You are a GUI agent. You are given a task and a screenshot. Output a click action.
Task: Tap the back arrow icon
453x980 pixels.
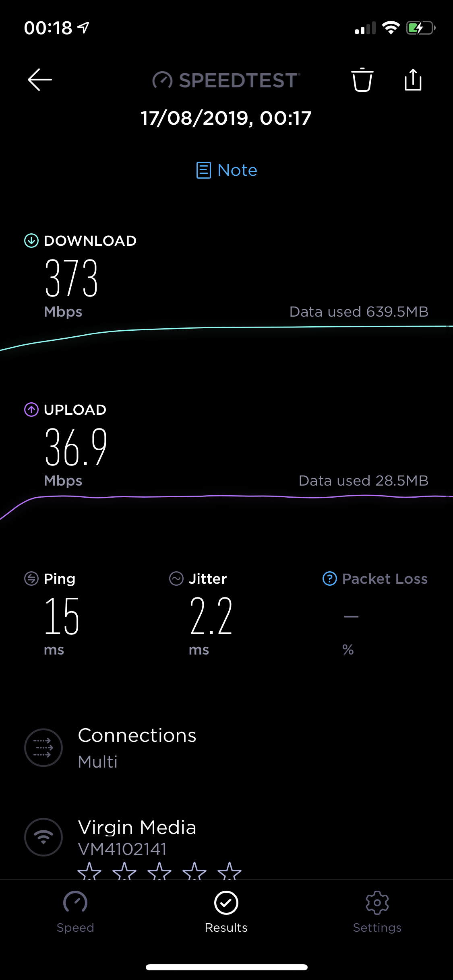(39, 80)
